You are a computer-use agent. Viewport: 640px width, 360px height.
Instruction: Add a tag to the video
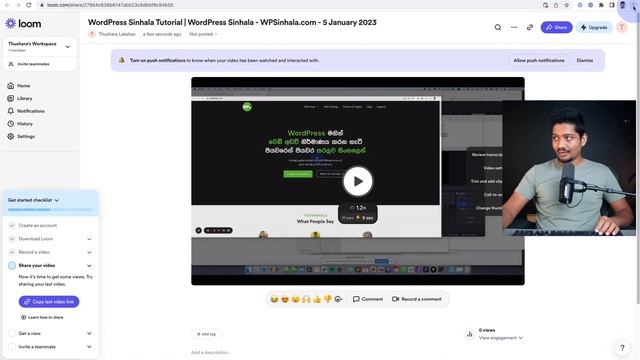207,334
